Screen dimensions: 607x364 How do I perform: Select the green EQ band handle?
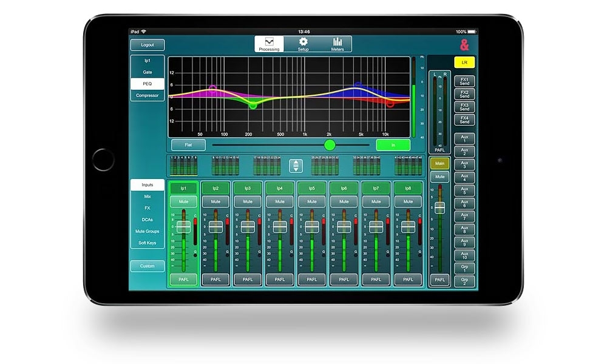click(x=253, y=105)
